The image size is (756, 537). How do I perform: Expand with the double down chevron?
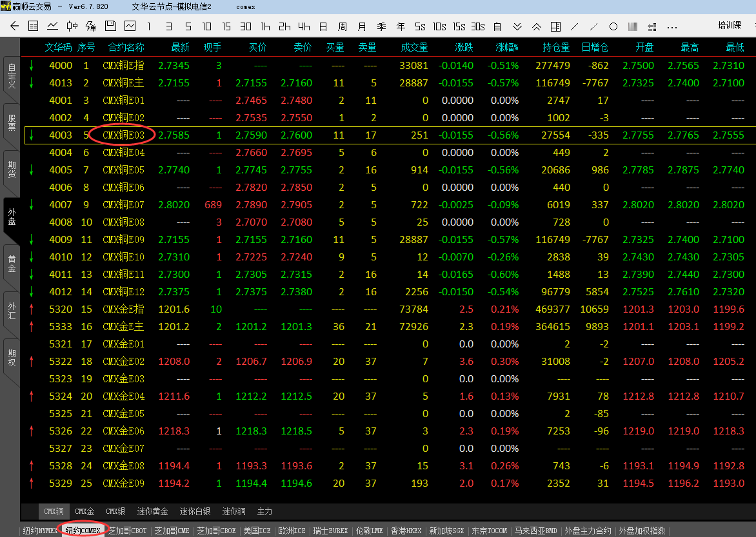[517, 26]
